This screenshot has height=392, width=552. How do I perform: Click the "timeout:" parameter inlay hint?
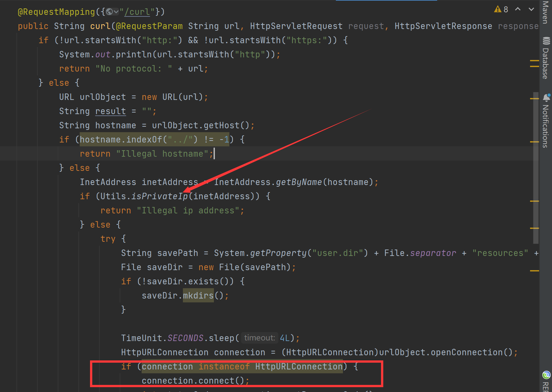click(x=259, y=338)
